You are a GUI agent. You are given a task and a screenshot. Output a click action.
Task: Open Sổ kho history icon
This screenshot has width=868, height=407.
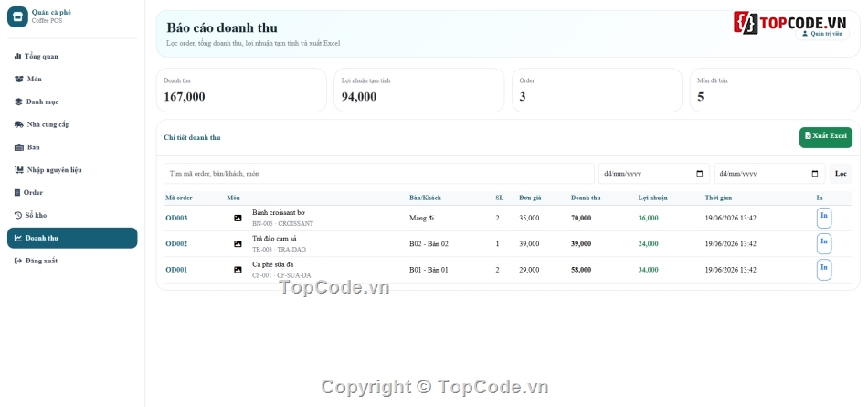click(x=17, y=215)
